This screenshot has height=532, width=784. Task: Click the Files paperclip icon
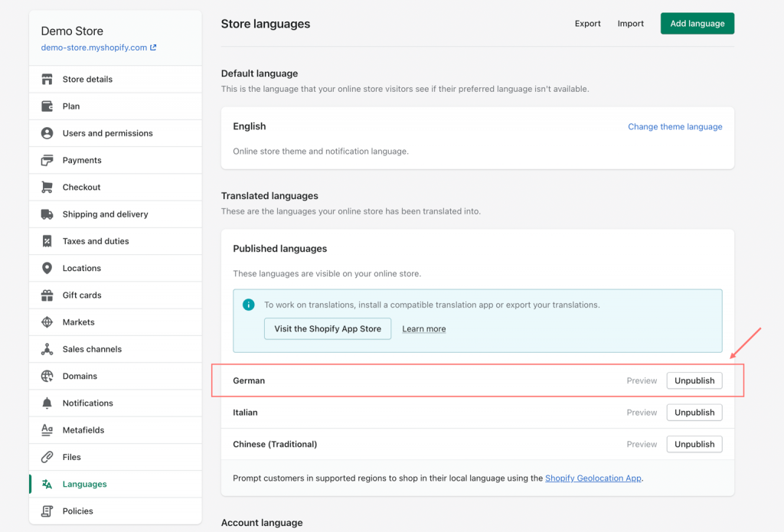coord(47,457)
